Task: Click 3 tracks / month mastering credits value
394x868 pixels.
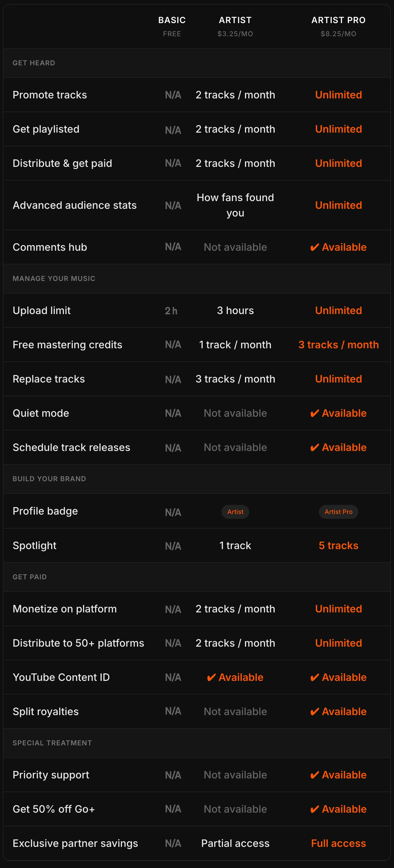Action: [x=338, y=345]
